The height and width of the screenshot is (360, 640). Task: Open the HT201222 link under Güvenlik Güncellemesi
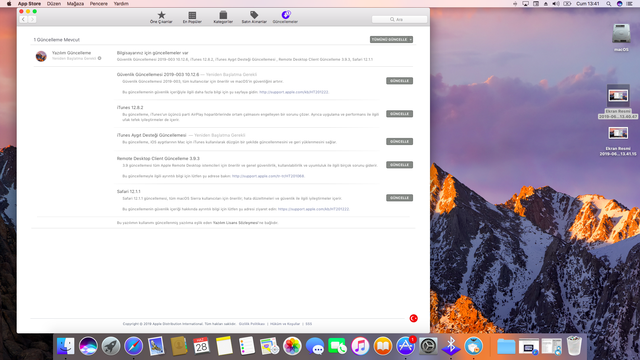(294, 92)
